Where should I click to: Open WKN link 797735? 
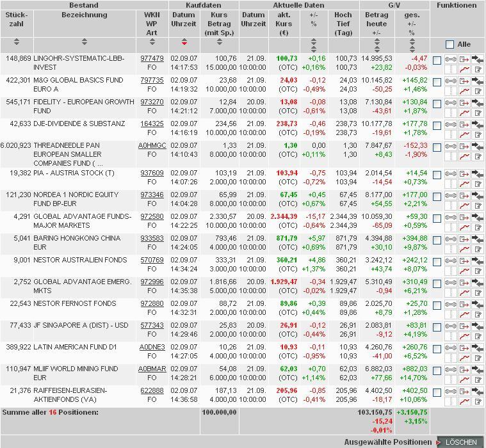[152, 80]
